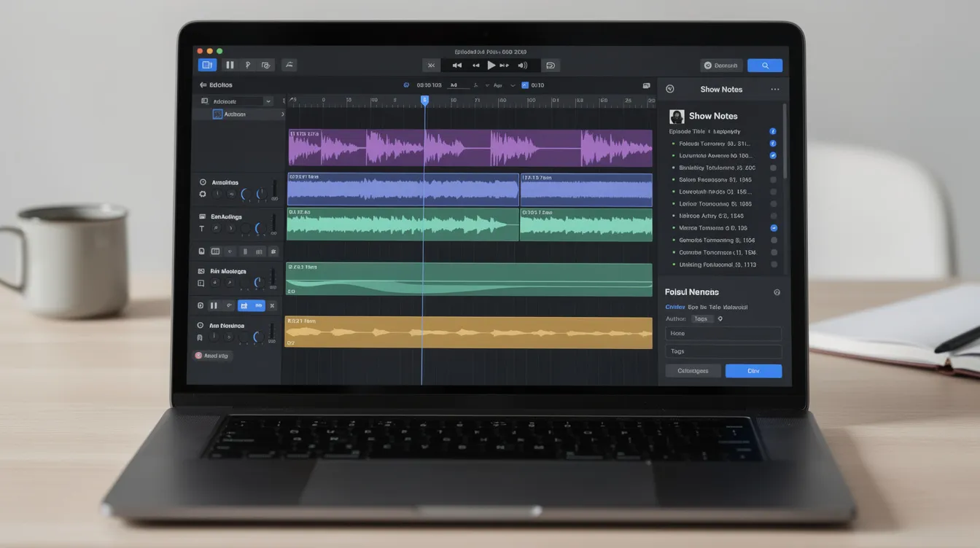The image size is (980, 548).
Task: Click the note icon below third track's image icon
Action: 201,283
